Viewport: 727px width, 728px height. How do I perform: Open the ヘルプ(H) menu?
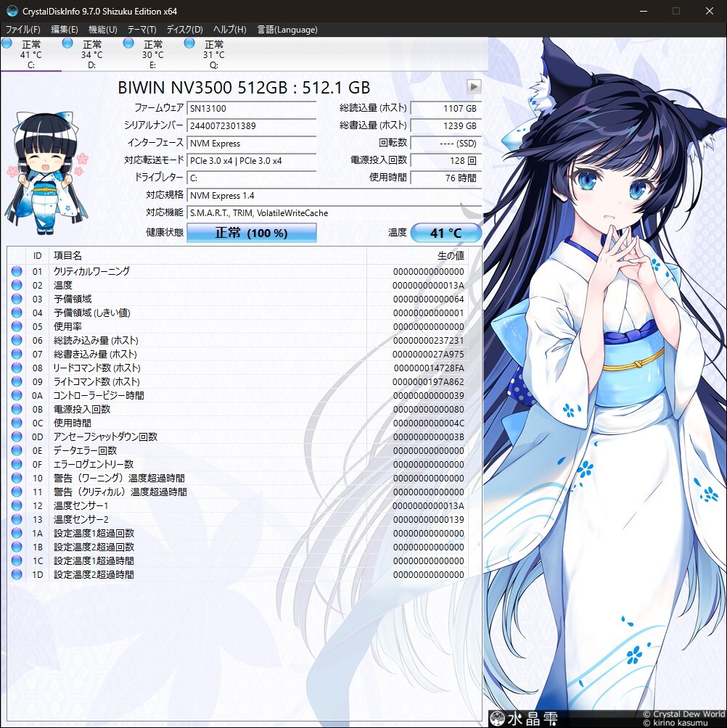coord(229,30)
